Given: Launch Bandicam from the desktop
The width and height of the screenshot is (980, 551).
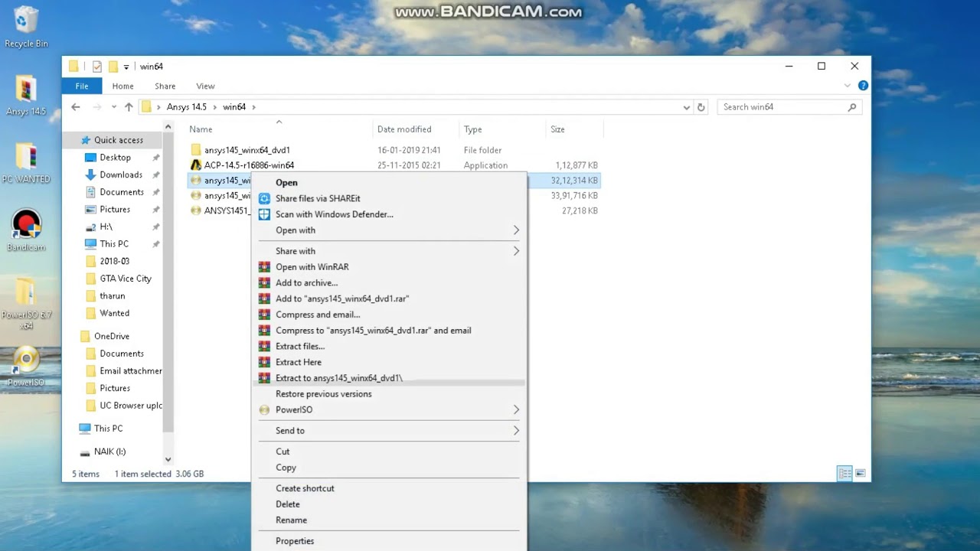Looking at the screenshot, I should click(x=26, y=230).
